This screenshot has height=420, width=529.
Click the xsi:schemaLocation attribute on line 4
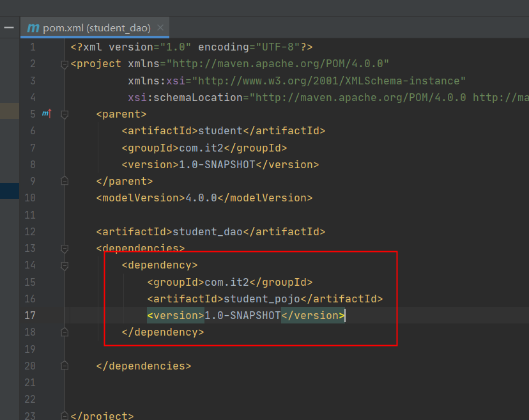(185, 98)
